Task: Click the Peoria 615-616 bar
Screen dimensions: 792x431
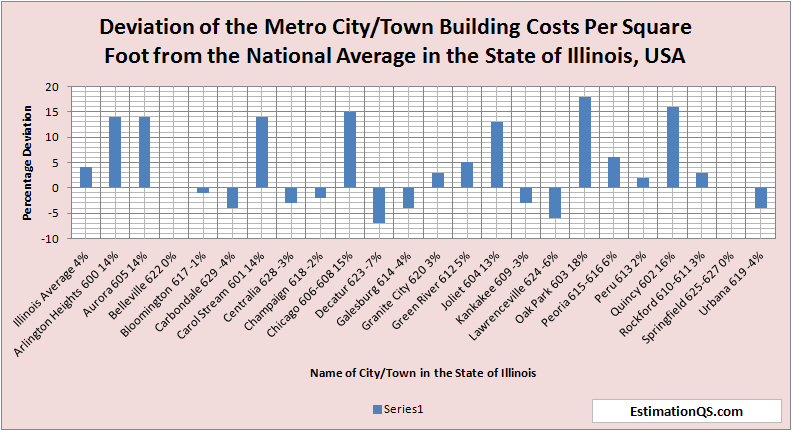Action: click(614, 172)
